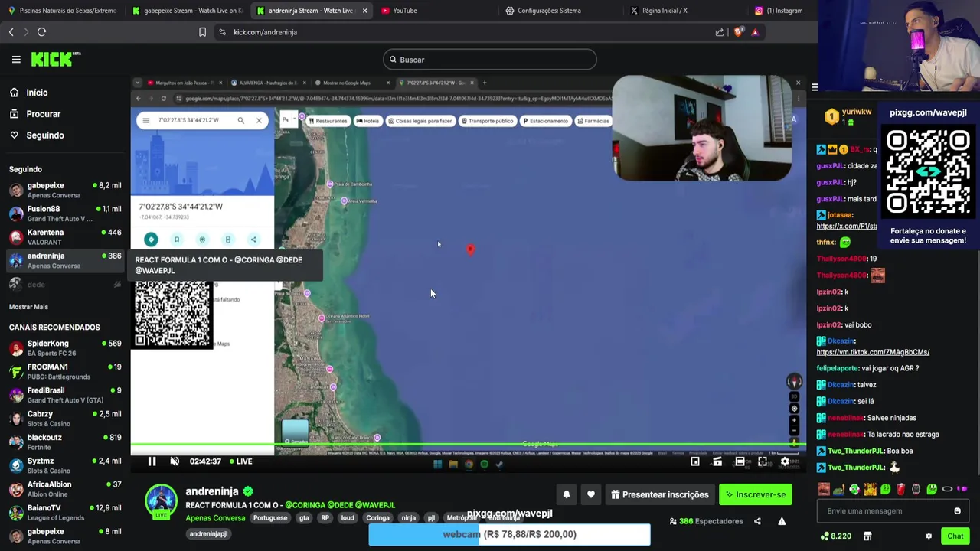Bookmark this page in address bar
The height and width of the screenshot is (551, 980).
(x=202, y=32)
